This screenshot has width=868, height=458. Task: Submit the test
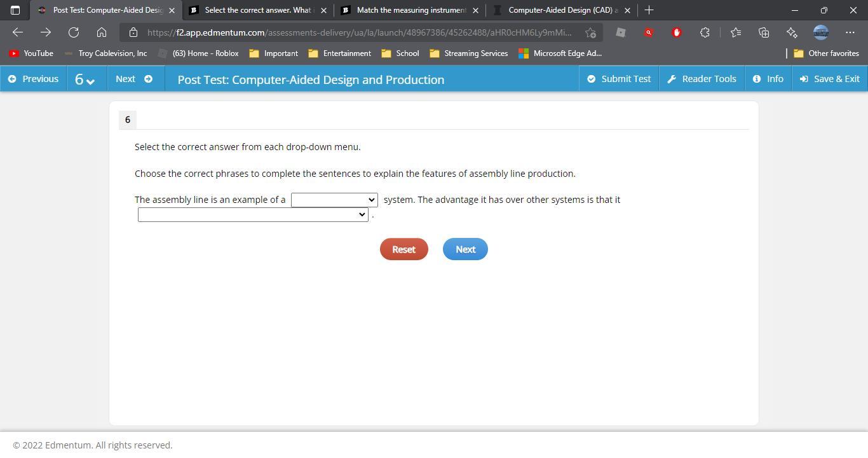pos(619,79)
